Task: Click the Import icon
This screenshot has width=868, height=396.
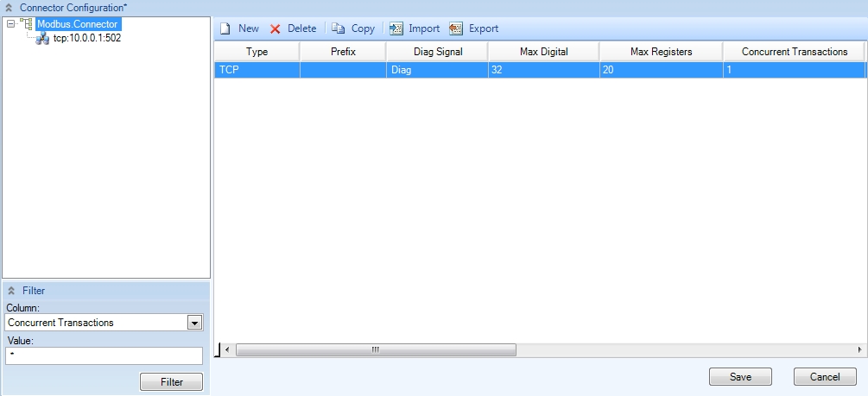Action: [x=396, y=28]
